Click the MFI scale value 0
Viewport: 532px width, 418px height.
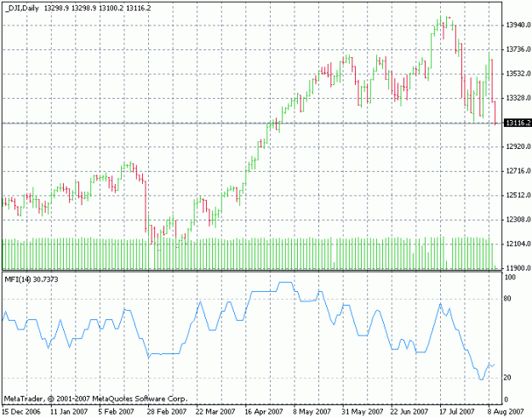coord(506,399)
